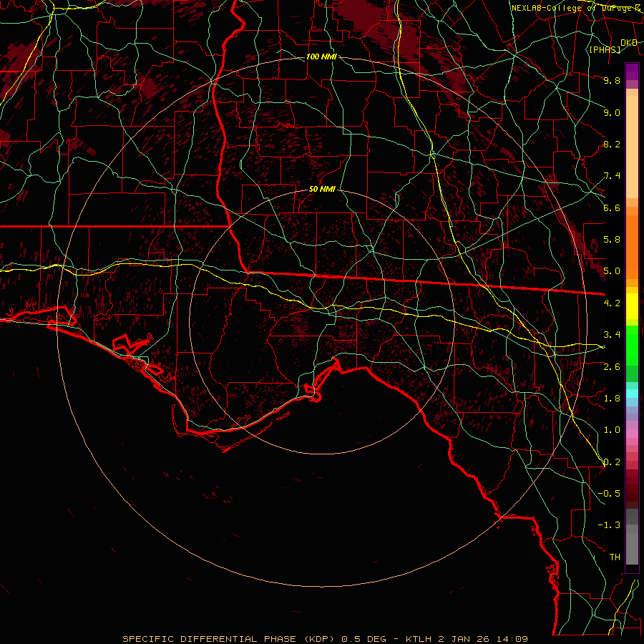Viewport: 644px width, 644px height.
Task: Click the 5.8 value on the color scale
Action: (x=612, y=240)
